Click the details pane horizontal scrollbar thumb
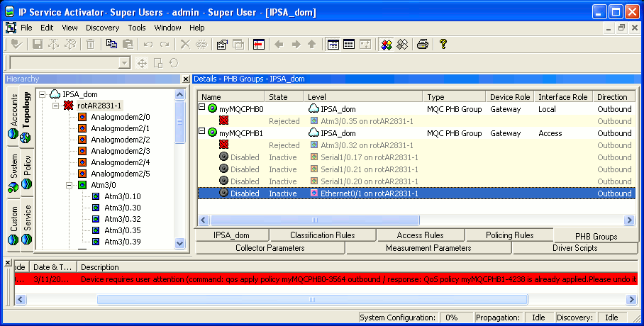644x326 pixels. [x=315, y=220]
